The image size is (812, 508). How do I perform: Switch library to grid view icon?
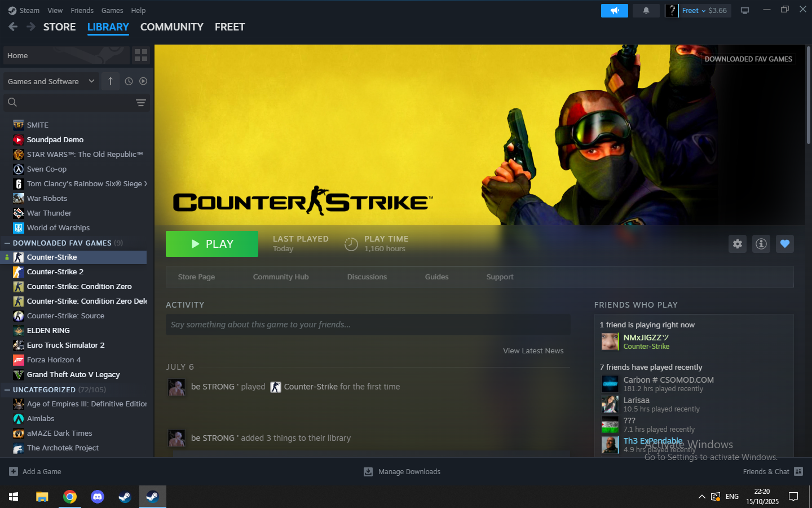click(x=141, y=55)
